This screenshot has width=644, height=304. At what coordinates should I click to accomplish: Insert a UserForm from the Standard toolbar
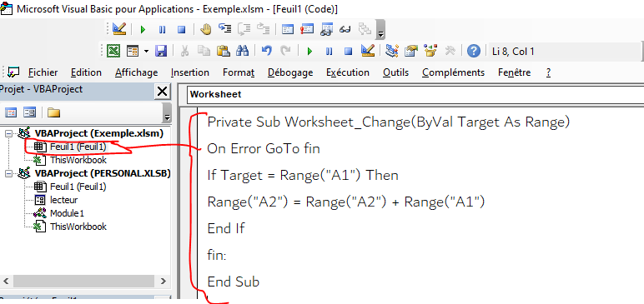133,52
